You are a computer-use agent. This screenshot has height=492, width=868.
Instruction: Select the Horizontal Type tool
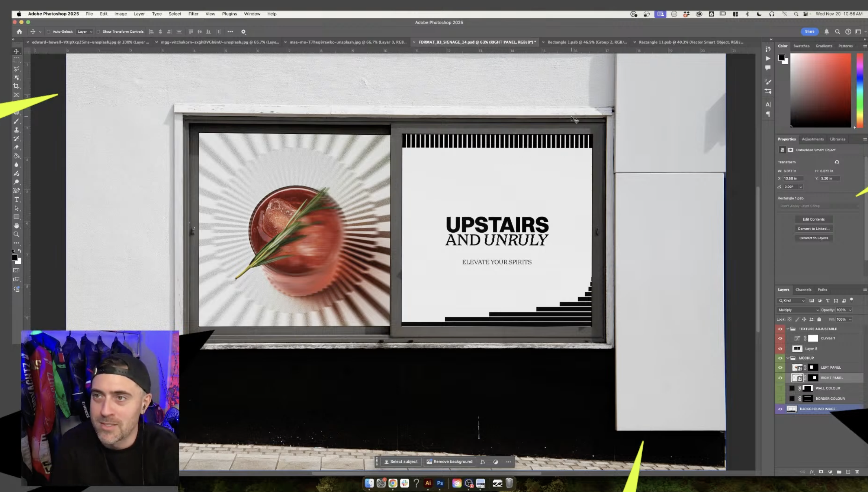[x=16, y=200]
